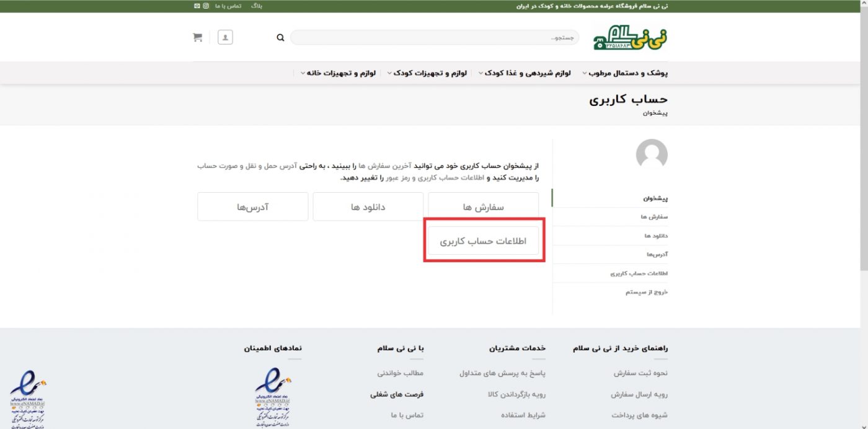Click the gray user avatar image

point(652,154)
